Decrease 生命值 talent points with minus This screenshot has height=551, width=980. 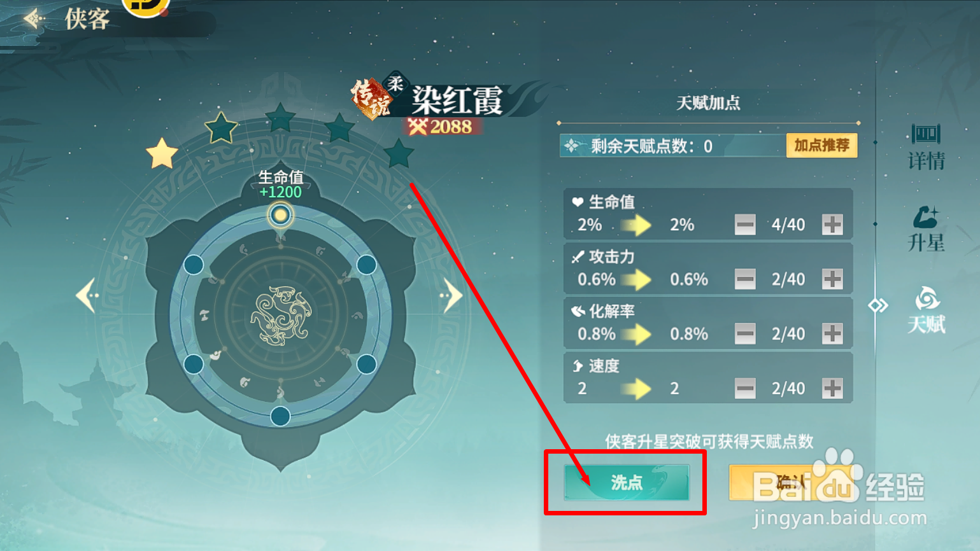[x=745, y=224]
